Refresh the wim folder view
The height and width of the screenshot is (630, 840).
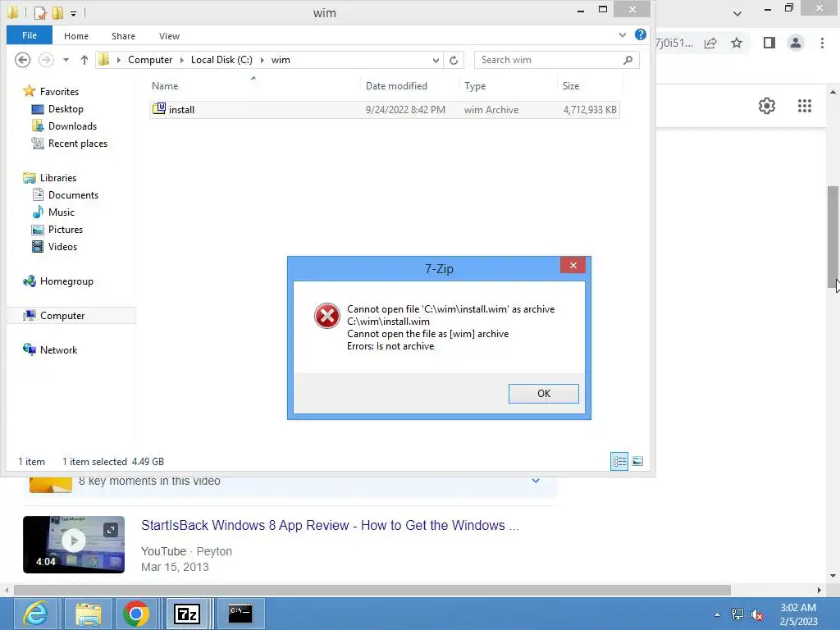[454, 60]
